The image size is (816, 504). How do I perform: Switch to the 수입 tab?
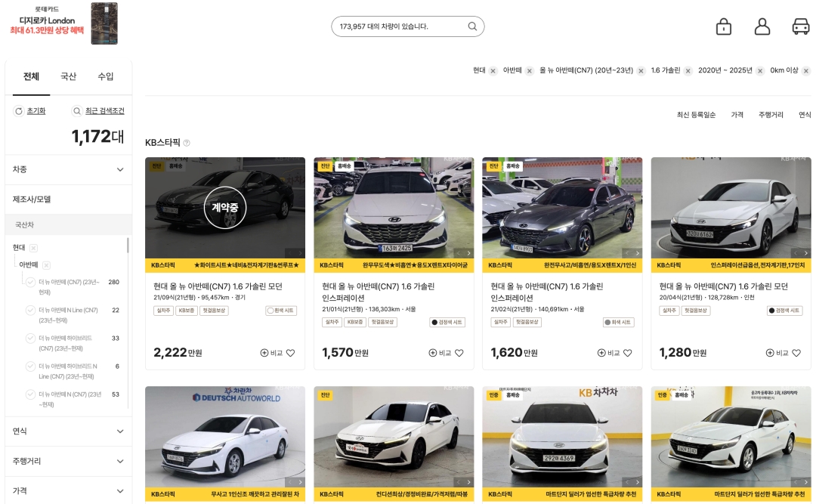pos(106,76)
